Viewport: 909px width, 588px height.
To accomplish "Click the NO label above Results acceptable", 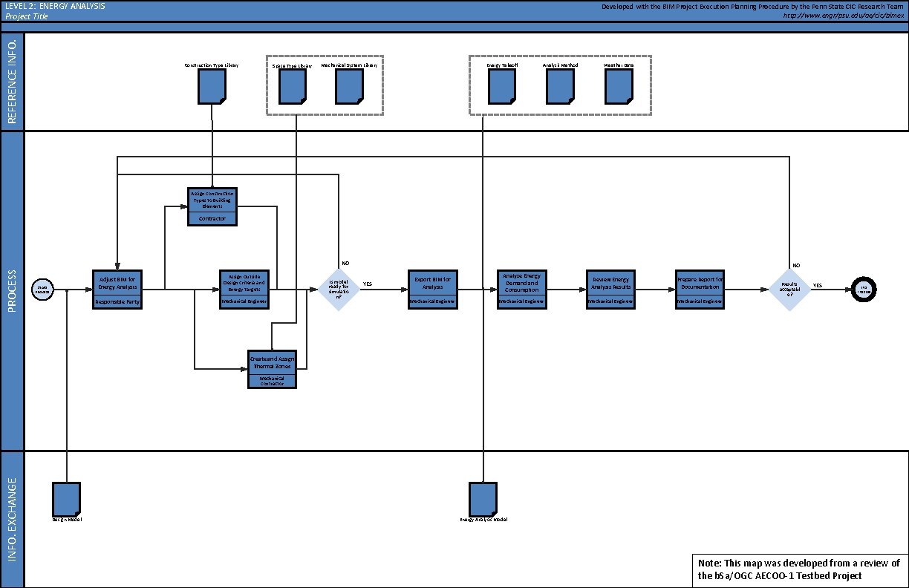I will (796, 265).
